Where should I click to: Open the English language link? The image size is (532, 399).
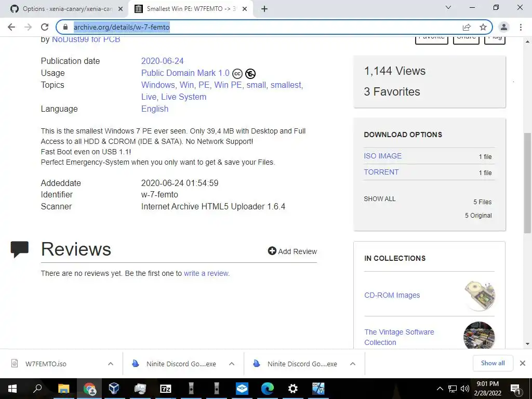click(155, 109)
